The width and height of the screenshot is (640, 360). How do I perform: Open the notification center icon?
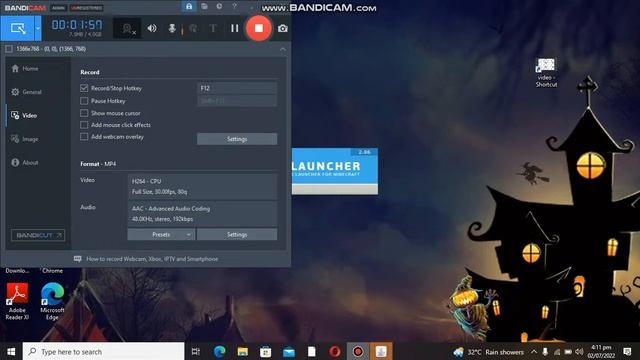point(627,351)
